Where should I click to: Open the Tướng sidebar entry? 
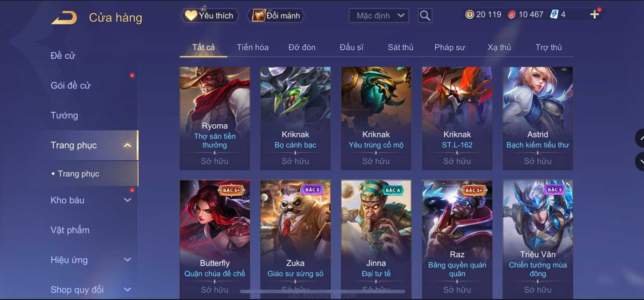coord(64,115)
